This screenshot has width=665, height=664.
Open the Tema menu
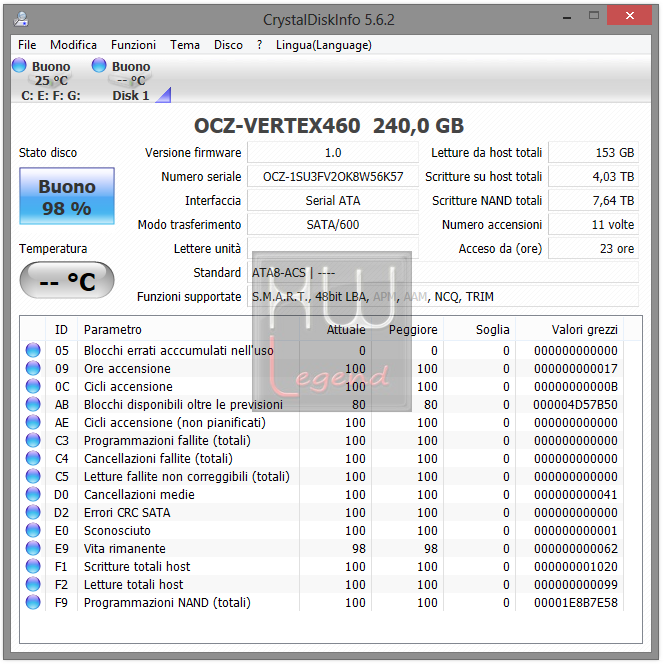coord(185,45)
